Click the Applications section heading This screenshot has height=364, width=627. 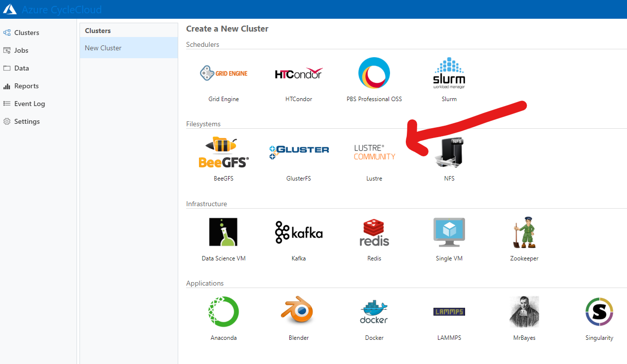205,283
